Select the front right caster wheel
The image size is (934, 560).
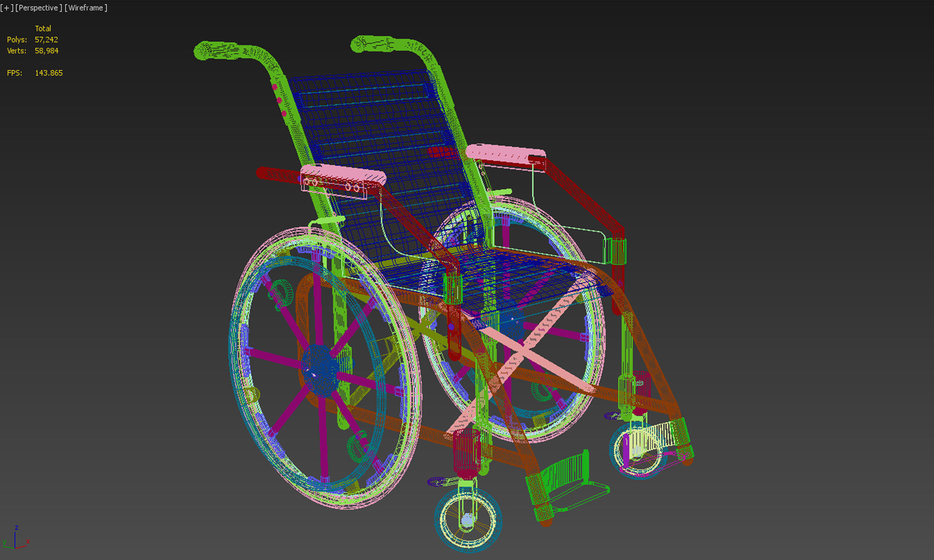point(638,450)
